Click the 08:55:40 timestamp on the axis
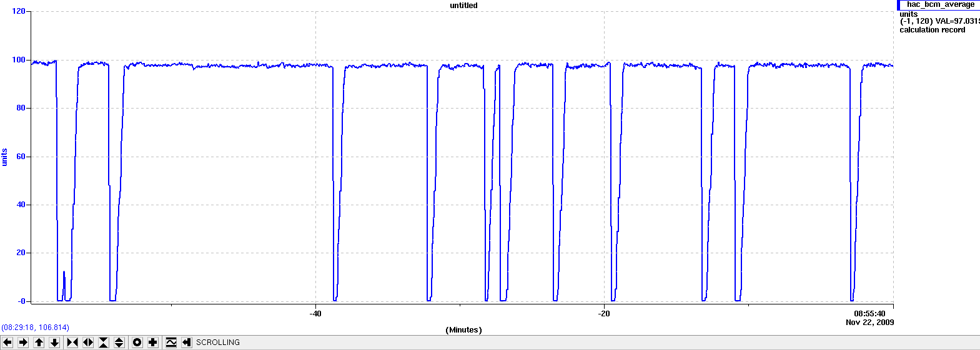Image resolution: width=980 pixels, height=350 pixels. click(869, 314)
